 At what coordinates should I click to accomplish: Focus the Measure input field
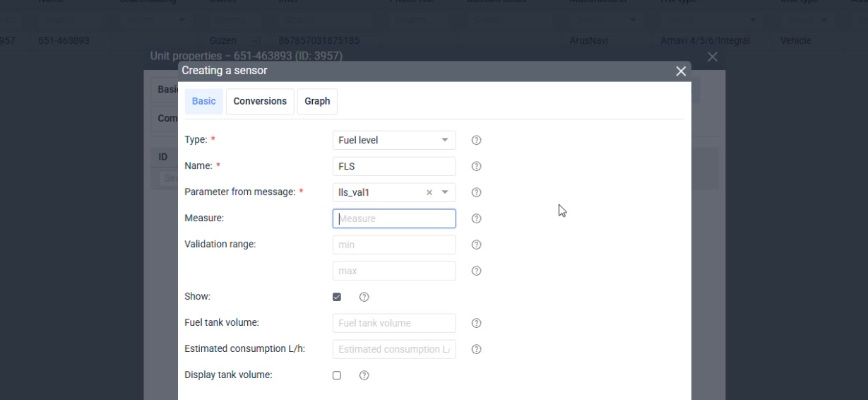394,218
